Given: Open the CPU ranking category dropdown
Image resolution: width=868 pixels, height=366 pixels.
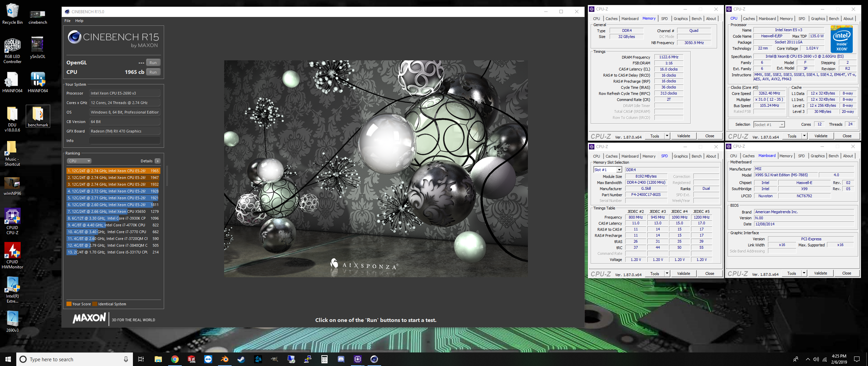Looking at the screenshot, I should point(79,161).
